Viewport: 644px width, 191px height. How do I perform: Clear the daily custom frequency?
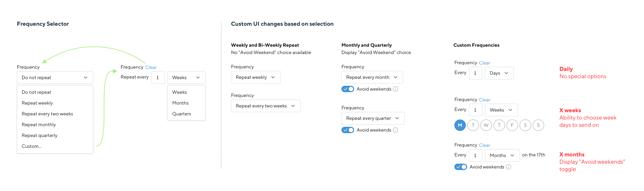[485, 63]
